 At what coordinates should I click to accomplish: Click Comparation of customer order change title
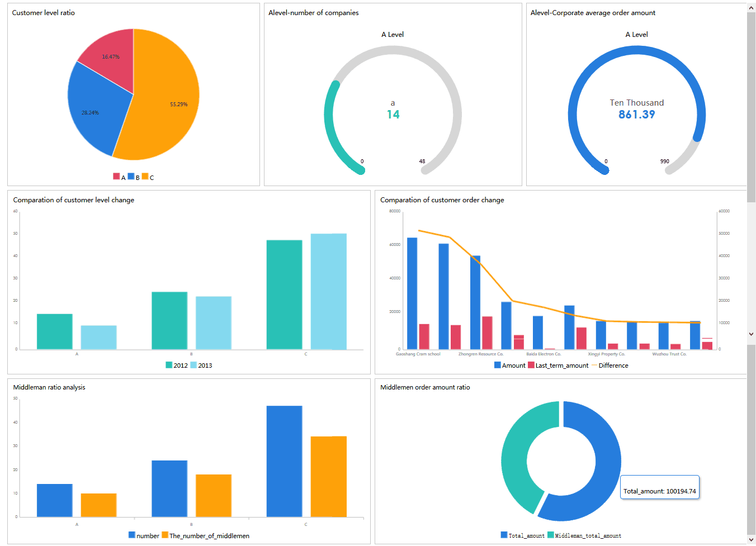pyautogui.click(x=442, y=200)
